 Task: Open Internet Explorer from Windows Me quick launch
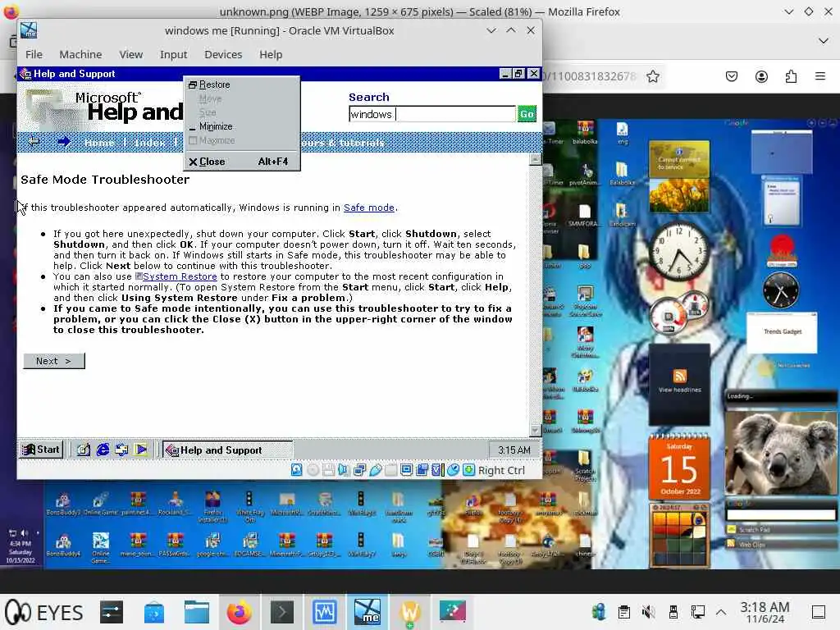(x=103, y=450)
